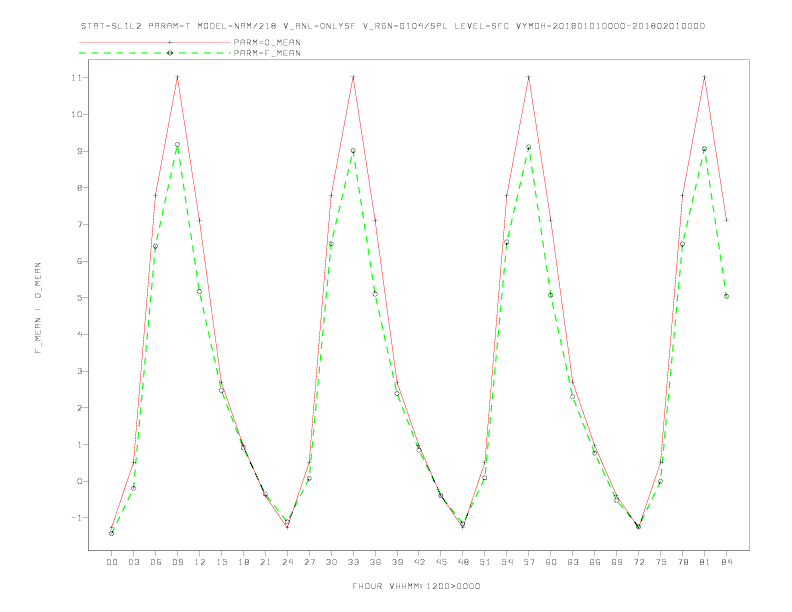
Task: Click x-axis tick label 60
Action: (551, 562)
